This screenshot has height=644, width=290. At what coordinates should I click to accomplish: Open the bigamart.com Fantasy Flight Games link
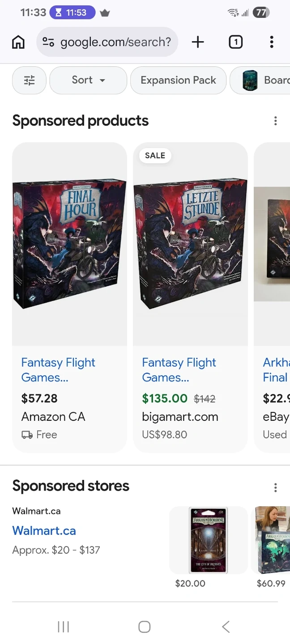(179, 370)
